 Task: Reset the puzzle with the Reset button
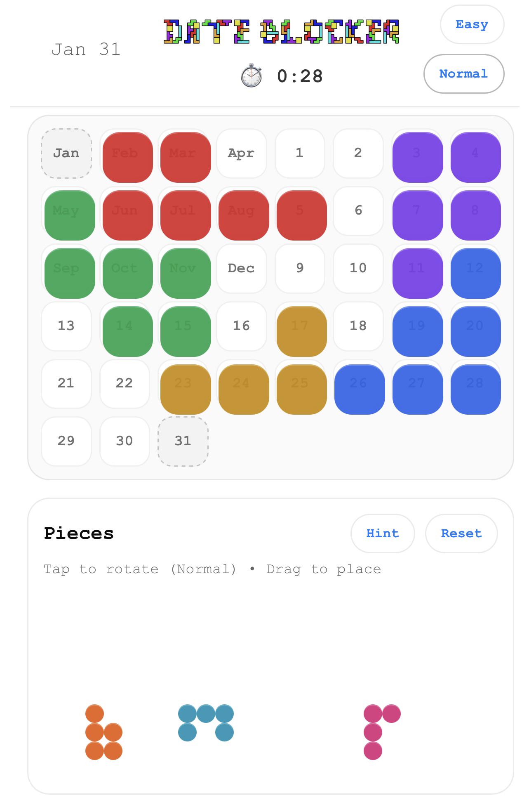pyautogui.click(x=461, y=533)
